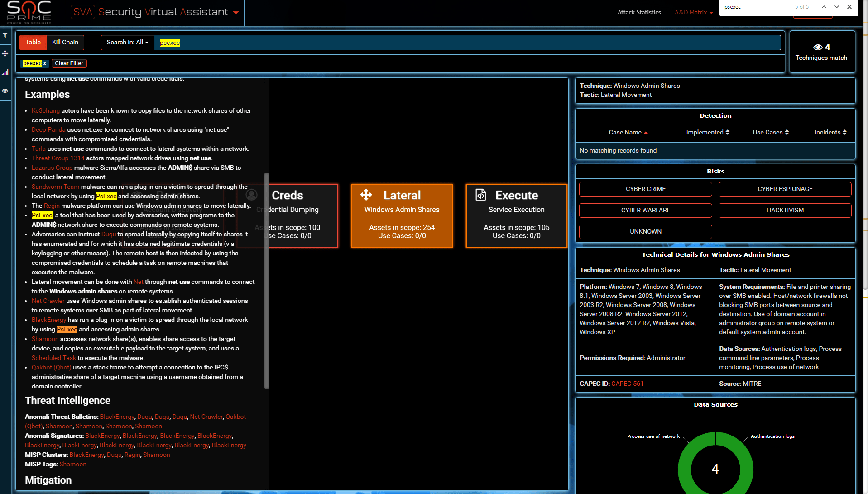Remove the psexec filter tag
This screenshot has height=494, width=868.
[45, 64]
